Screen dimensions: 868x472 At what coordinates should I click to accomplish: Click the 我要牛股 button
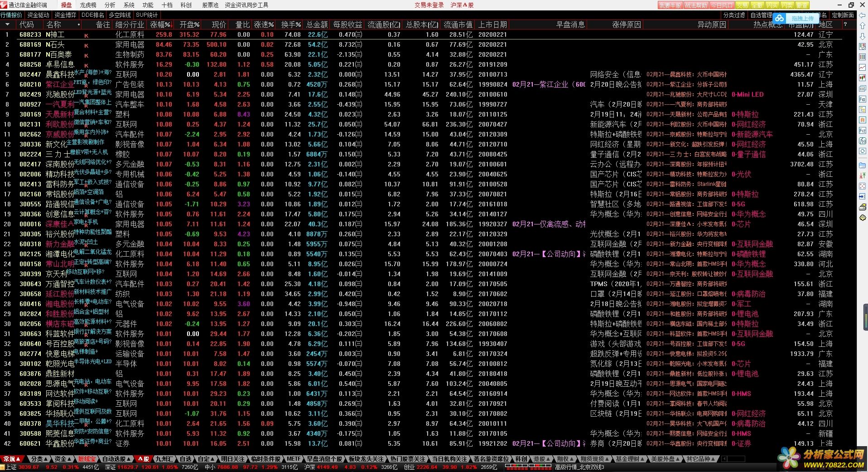point(670,5)
